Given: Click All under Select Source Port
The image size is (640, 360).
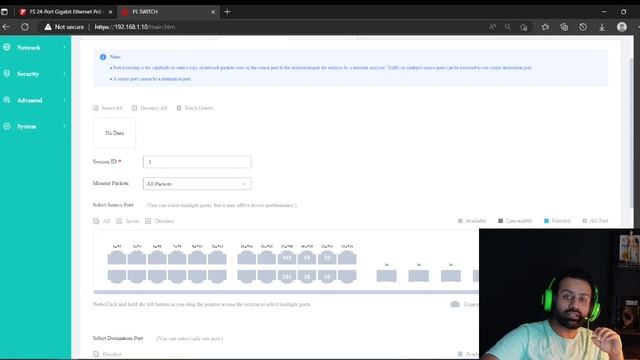Looking at the screenshot, I should click(x=102, y=221).
